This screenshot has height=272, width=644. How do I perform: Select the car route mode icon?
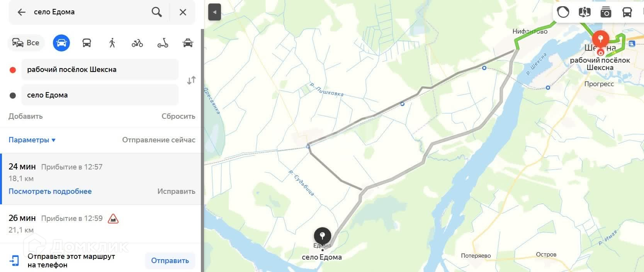(x=62, y=43)
